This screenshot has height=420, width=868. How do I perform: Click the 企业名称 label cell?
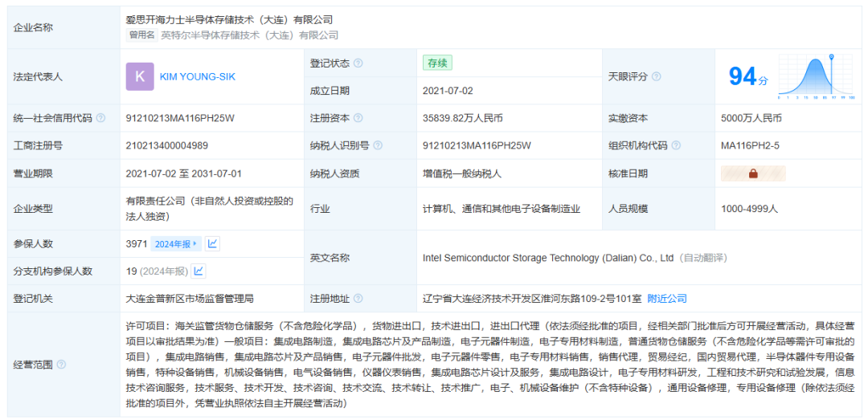pyautogui.click(x=63, y=27)
